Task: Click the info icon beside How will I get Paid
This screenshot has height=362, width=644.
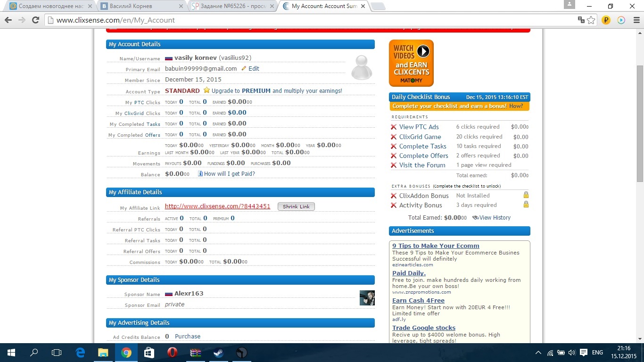Action: point(200,173)
